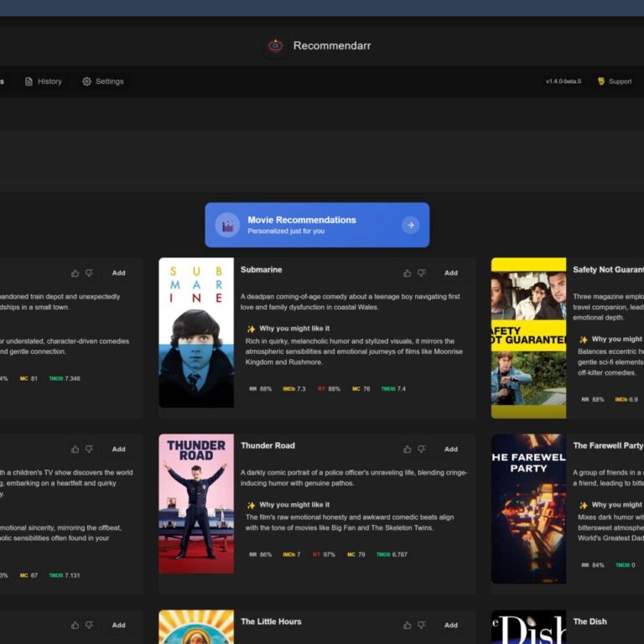The height and width of the screenshot is (644, 644).
Task: Click The Farewell Party's RR 84% rating
Action: click(593, 565)
